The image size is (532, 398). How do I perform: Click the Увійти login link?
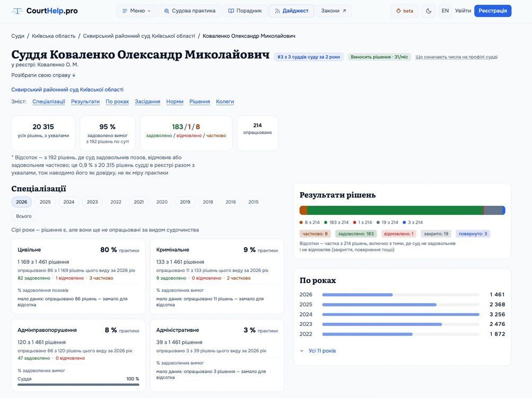click(x=463, y=11)
